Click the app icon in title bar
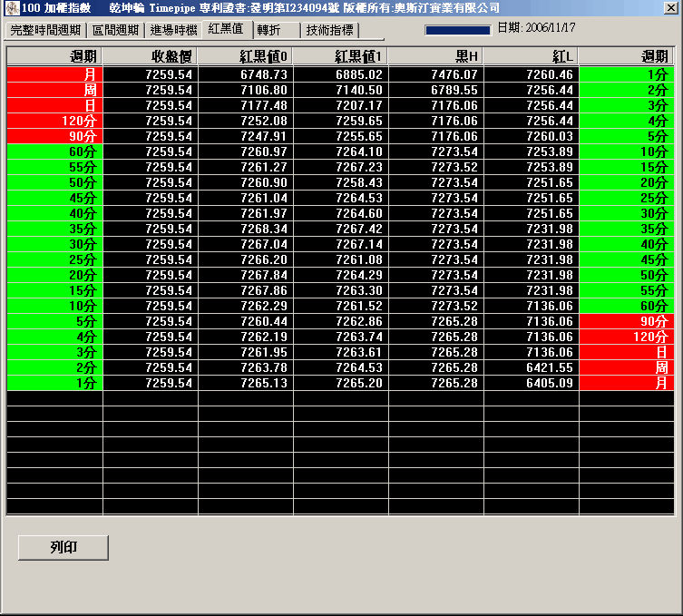This screenshot has height=616, width=683. tap(11, 8)
